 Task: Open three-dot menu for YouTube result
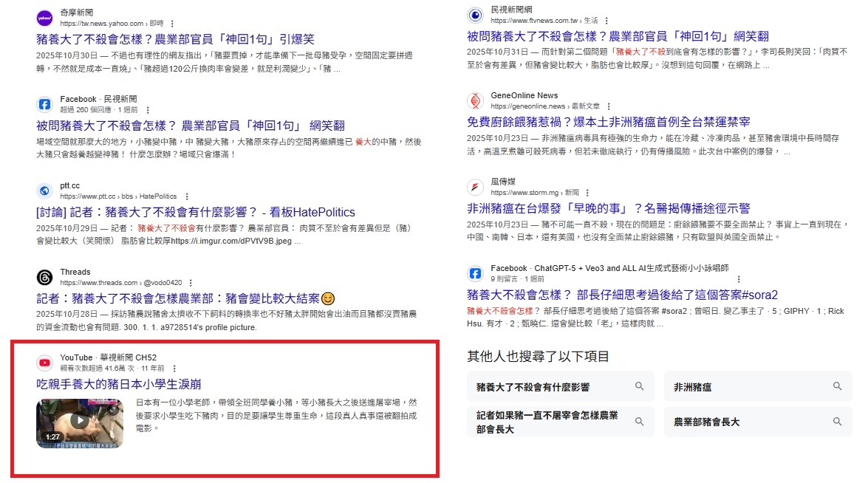click(x=174, y=368)
